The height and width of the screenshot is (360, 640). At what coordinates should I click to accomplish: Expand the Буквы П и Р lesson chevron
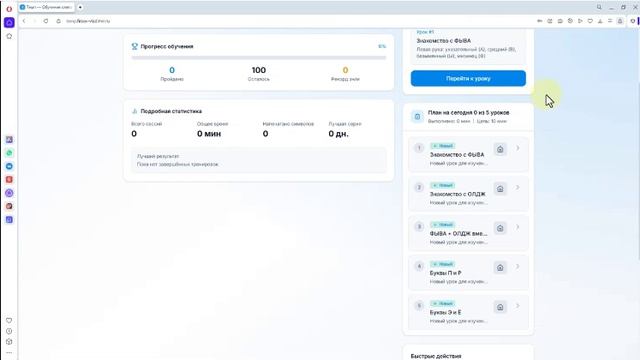click(x=518, y=267)
